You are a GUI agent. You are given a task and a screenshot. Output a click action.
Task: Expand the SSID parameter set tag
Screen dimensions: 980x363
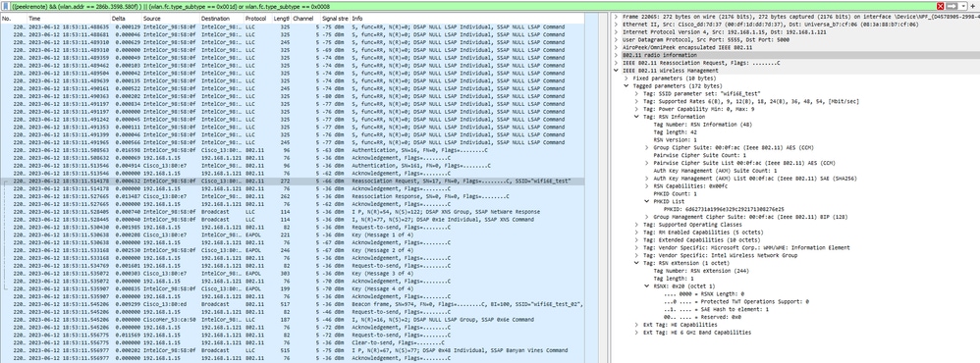pos(637,94)
